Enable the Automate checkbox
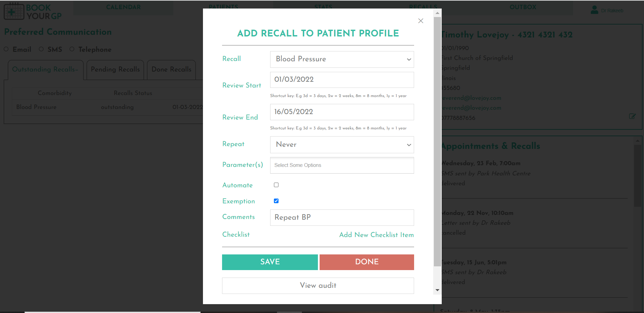The width and height of the screenshot is (644, 313). pos(276,185)
